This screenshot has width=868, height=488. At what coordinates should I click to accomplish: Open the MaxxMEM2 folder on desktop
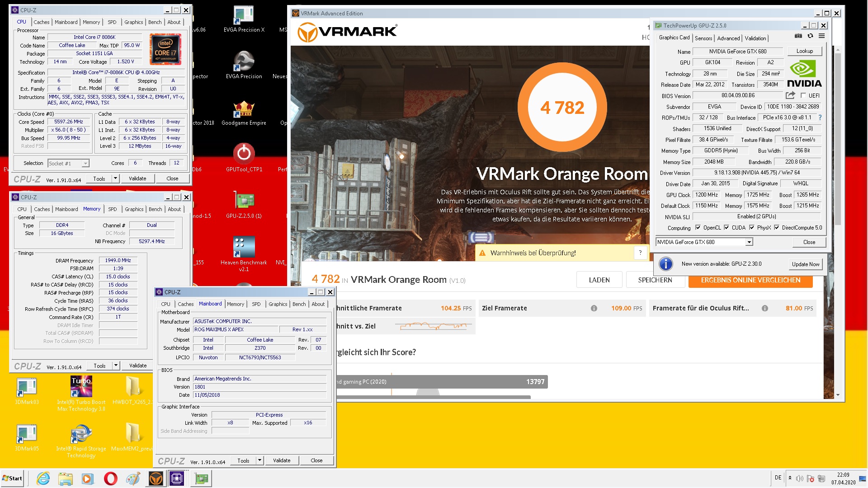pyautogui.click(x=132, y=437)
